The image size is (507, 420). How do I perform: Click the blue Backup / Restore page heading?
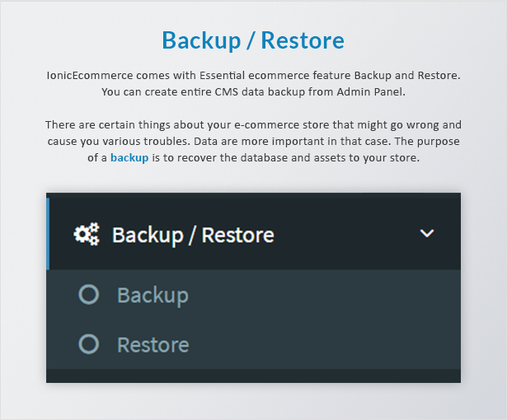tap(253, 40)
